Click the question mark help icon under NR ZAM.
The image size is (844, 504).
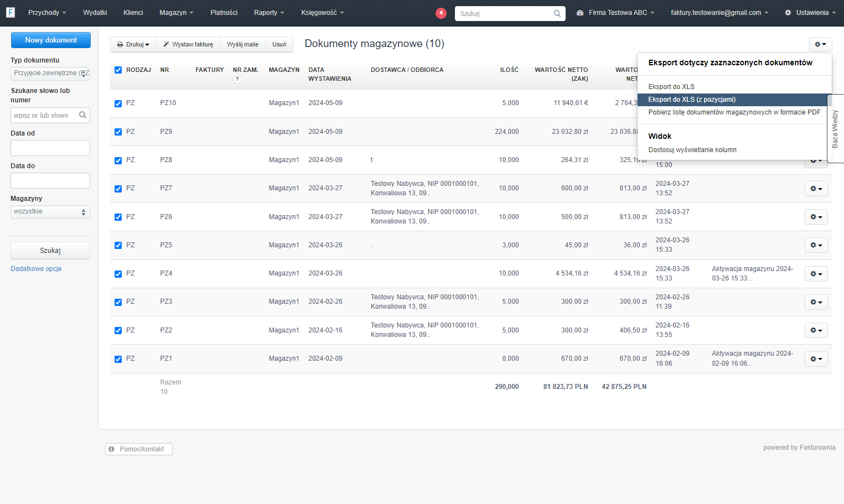pos(237,79)
